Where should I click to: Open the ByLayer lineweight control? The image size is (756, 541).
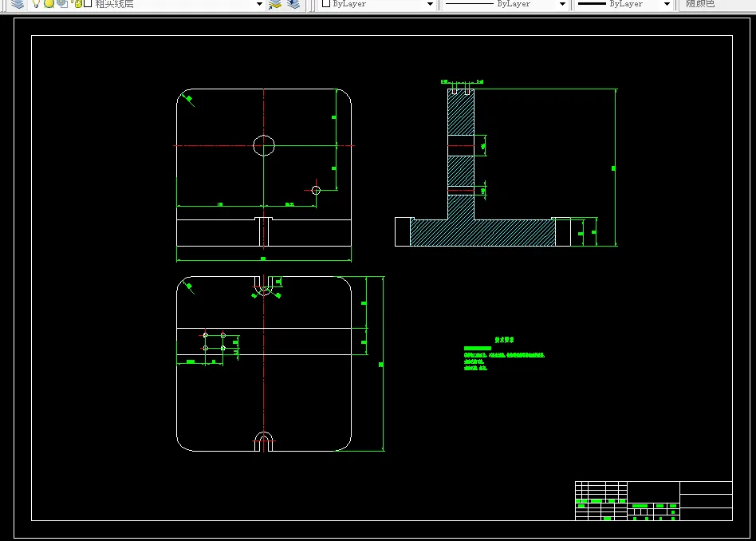[x=624, y=4]
